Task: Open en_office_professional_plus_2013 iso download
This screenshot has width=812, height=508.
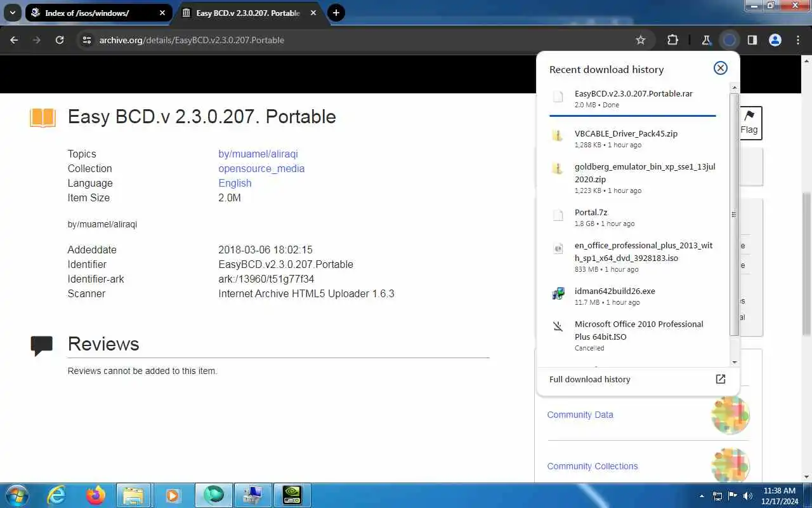Action: pyautogui.click(x=634, y=257)
